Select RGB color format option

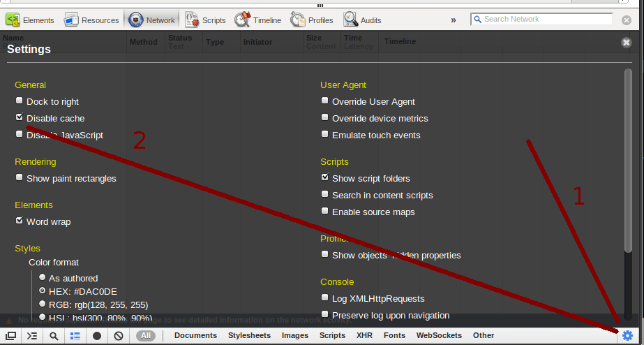pyautogui.click(x=42, y=304)
